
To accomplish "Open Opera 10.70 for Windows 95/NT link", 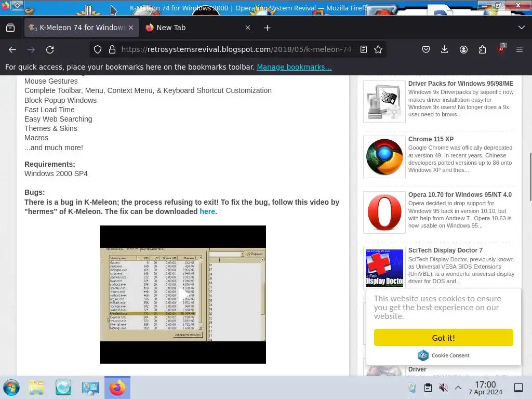I will [x=460, y=195].
